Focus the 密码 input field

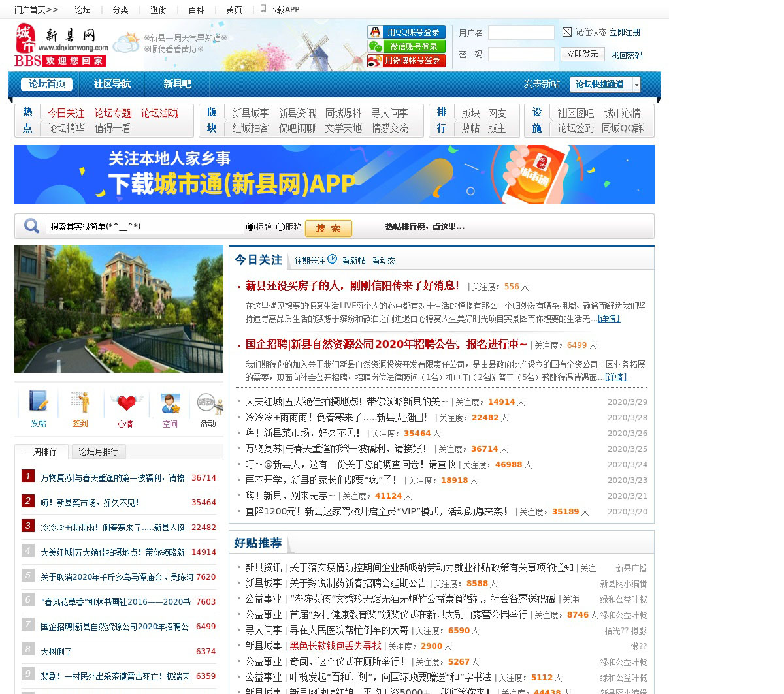tap(521, 54)
